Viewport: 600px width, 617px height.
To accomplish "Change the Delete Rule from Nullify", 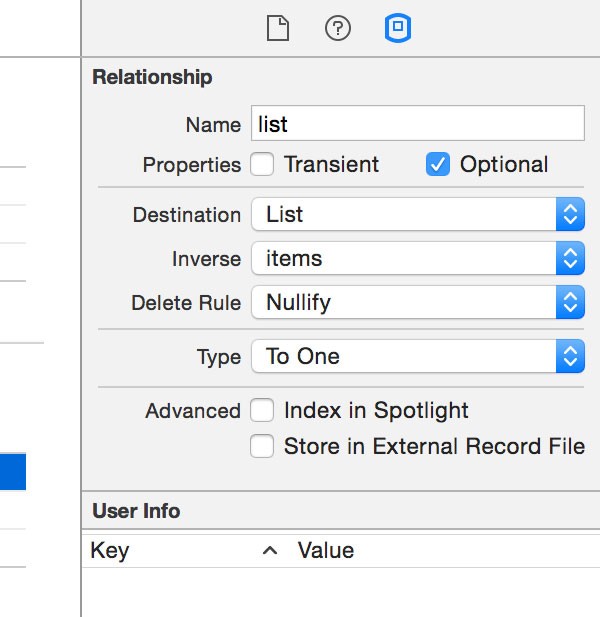I will point(418,302).
